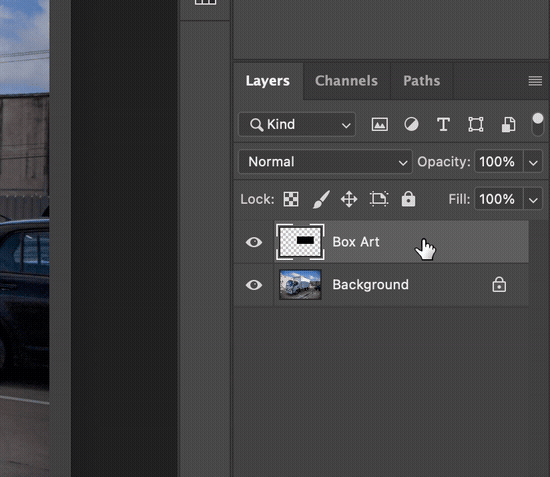Filter for type layers icon
Screen dimensions: 550x477
pos(443,125)
